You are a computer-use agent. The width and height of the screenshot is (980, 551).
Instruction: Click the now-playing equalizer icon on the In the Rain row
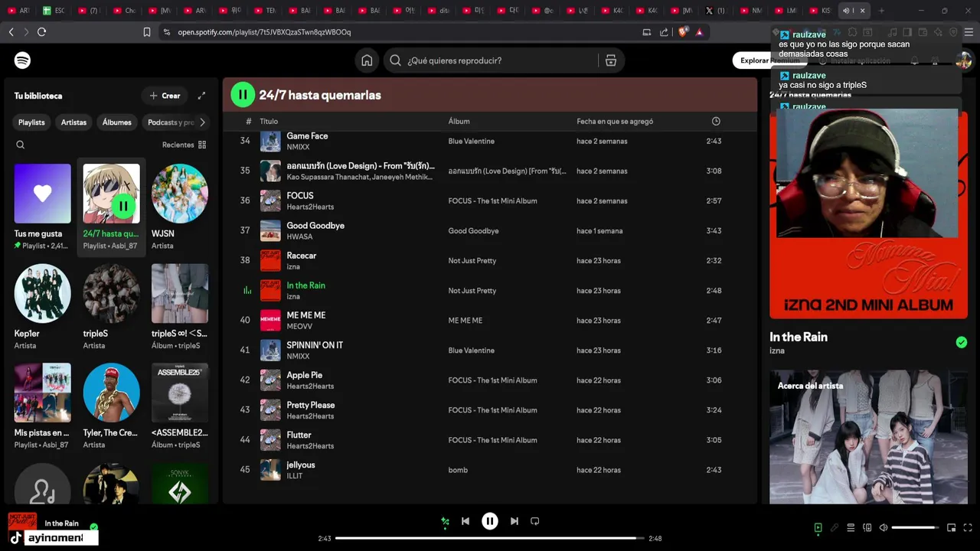click(247, 291)
